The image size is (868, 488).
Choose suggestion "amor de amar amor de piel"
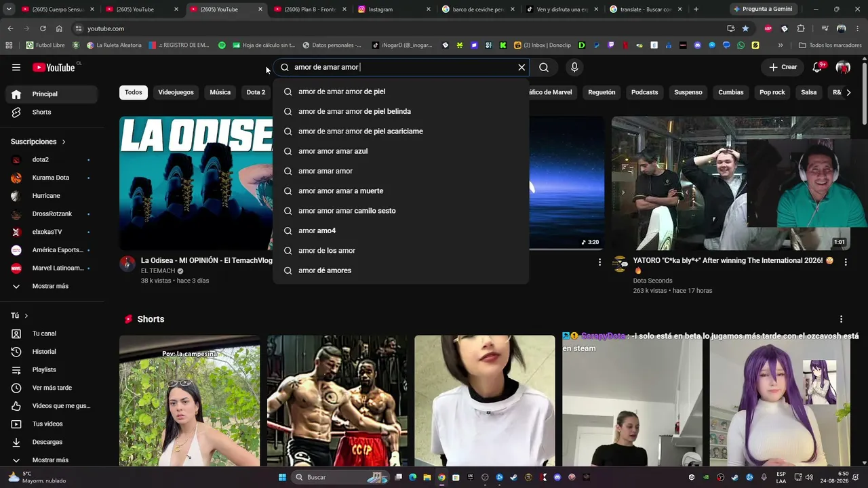(401, 91)
